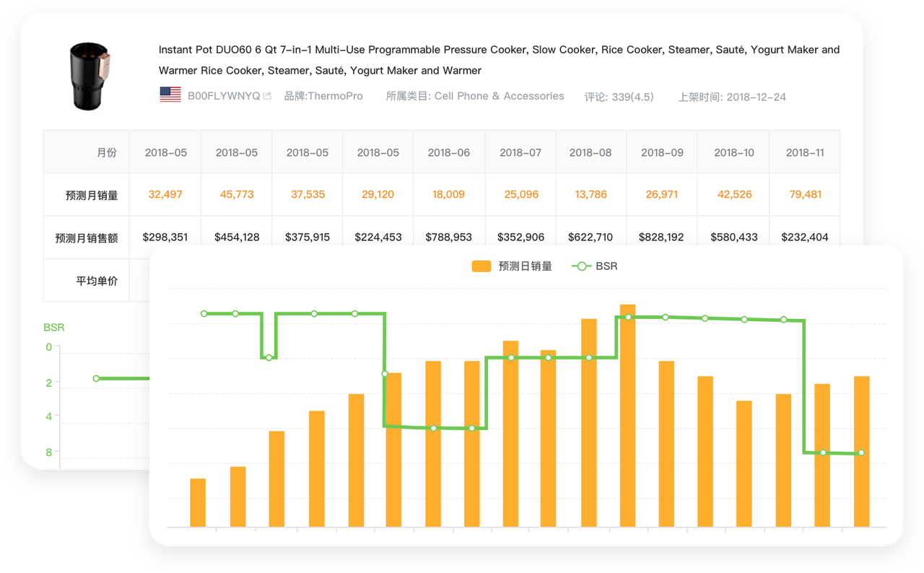Select the 2018-11 month column header
The height and width of the screenshot is (573, 924).
pyautogui.click(x=804, y=152)
